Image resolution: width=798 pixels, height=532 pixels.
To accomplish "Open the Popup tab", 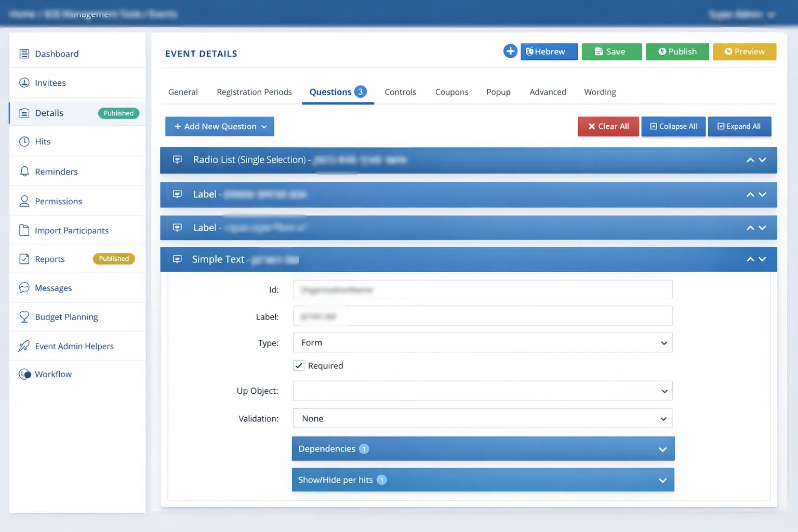I will tap(498, 92).
